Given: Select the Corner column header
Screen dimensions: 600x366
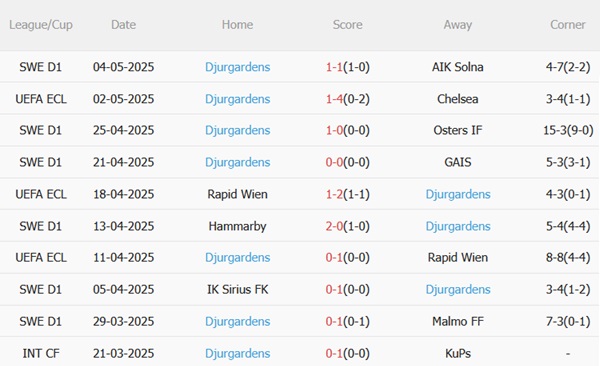Looking at the screenshot, I should 568,25.
